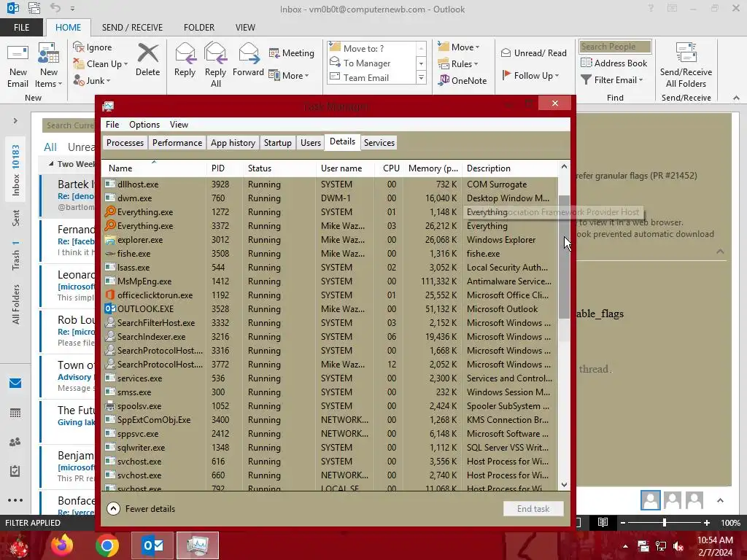The image size is (747, 560).
Task: Open Address Book in the Outlook ribbon
Action: [x=614, y=63]
